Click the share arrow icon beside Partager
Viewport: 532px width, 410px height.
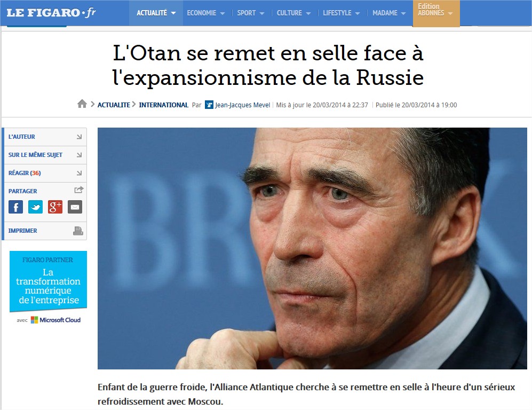pyautogui.click(x=79, y=190)
